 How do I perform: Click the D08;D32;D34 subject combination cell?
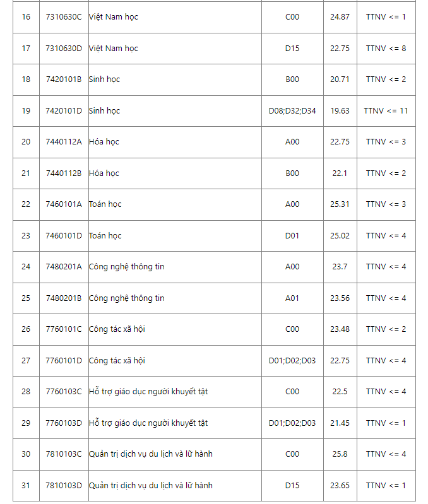[x=292, y=111]
